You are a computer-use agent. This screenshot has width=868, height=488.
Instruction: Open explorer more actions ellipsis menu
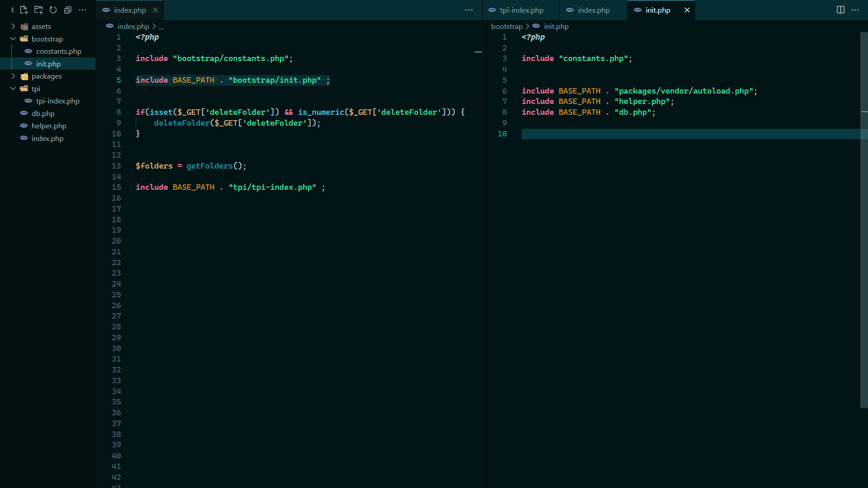click(x=82, y=10)
